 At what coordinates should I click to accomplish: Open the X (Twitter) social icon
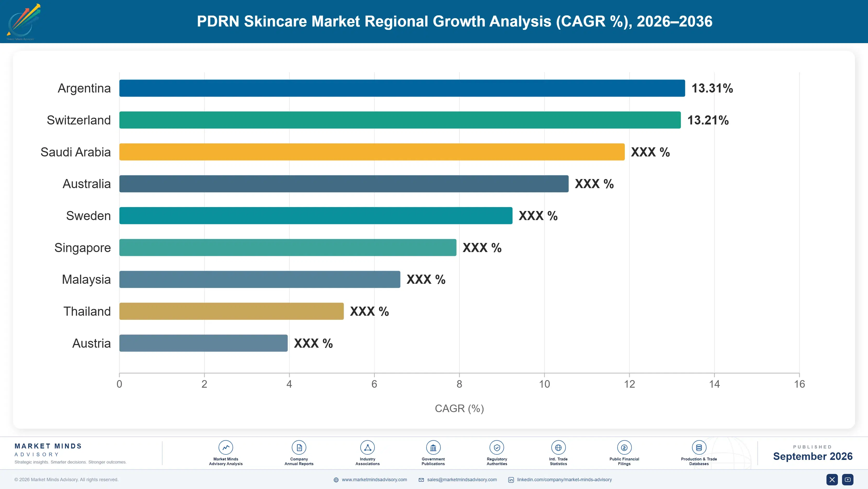(x=832, y=480)
